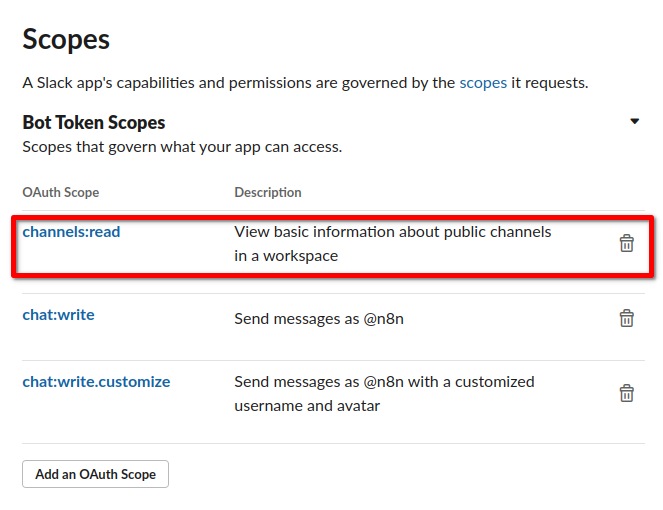Viewport: 663px width, 510px height.
Task: Delete the channels:read scope via trash icon
Action: [x=627, y=243]
